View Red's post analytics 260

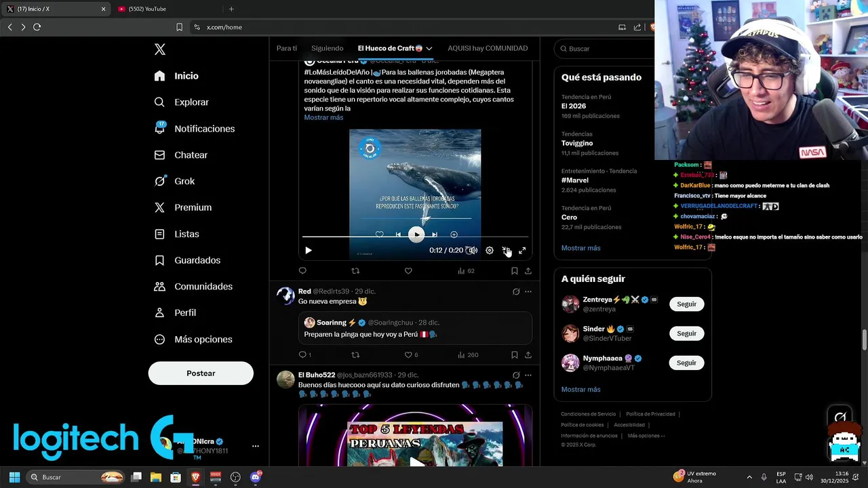coord(468,355)
